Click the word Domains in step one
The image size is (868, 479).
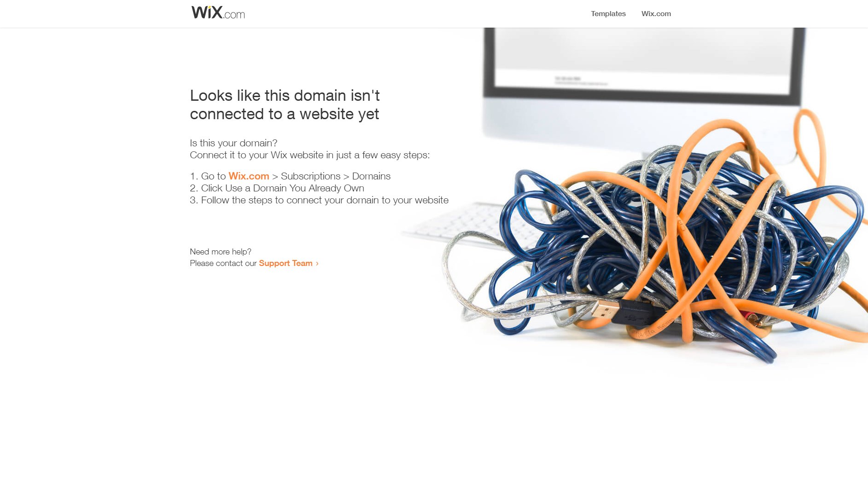coord(371,176)
